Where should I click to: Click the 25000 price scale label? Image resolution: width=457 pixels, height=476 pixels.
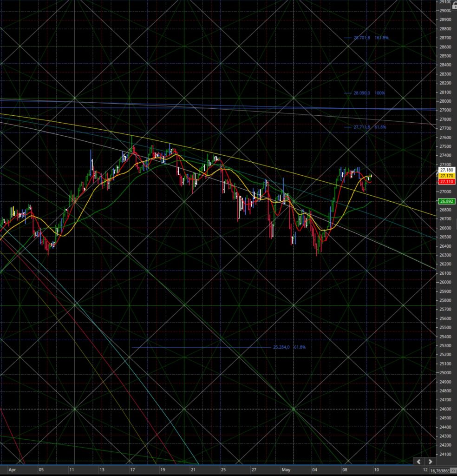coord(445,372)
